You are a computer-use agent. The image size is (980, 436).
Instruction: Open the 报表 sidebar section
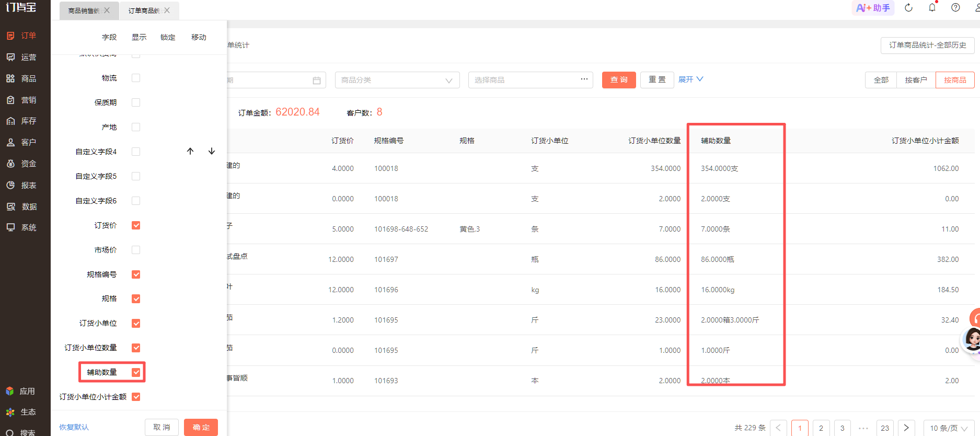21,185
